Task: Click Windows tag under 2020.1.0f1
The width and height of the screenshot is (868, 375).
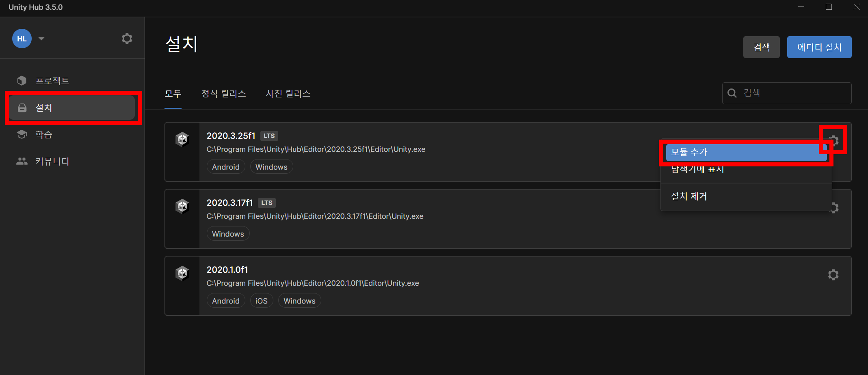Action: coord(299,301)
